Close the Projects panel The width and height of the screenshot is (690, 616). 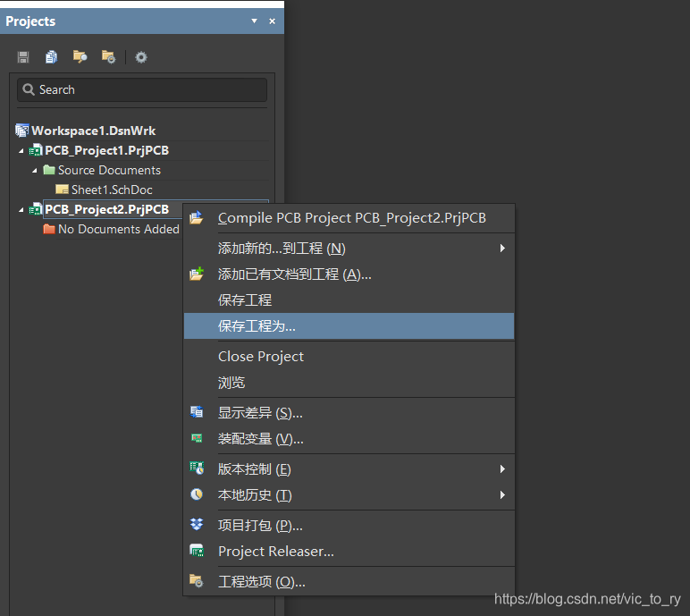272,21
